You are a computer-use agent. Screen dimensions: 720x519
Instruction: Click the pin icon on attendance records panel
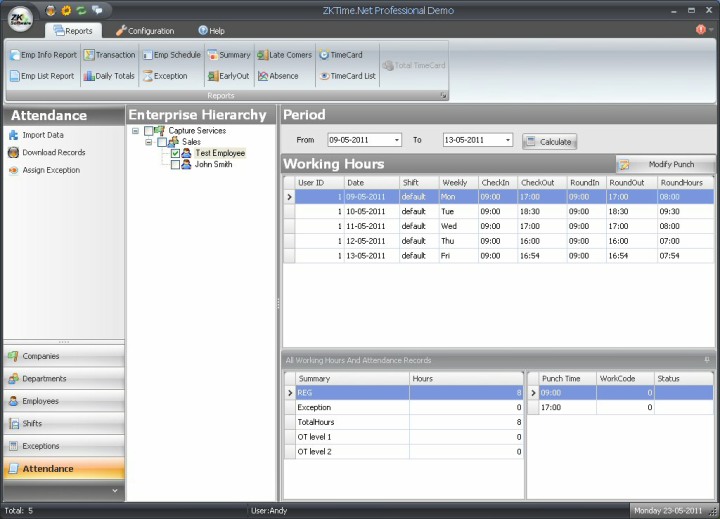[707, 360]
